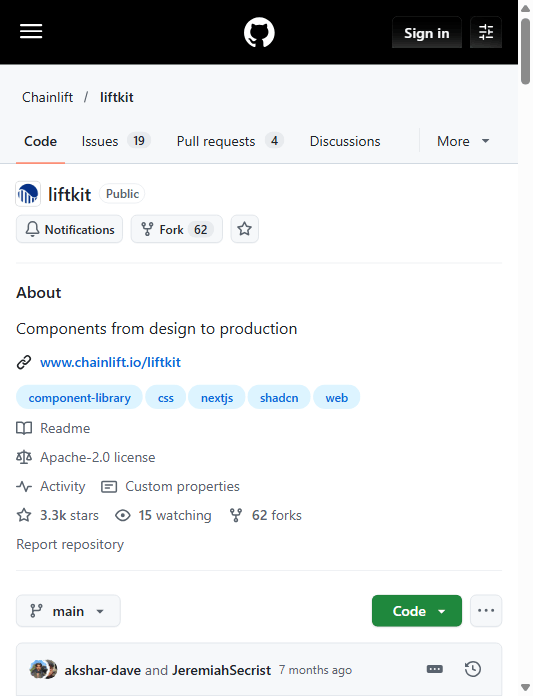Click the star icon beside 3.3k stars
This screenshot has width=533, height=696.
(24, 515)
